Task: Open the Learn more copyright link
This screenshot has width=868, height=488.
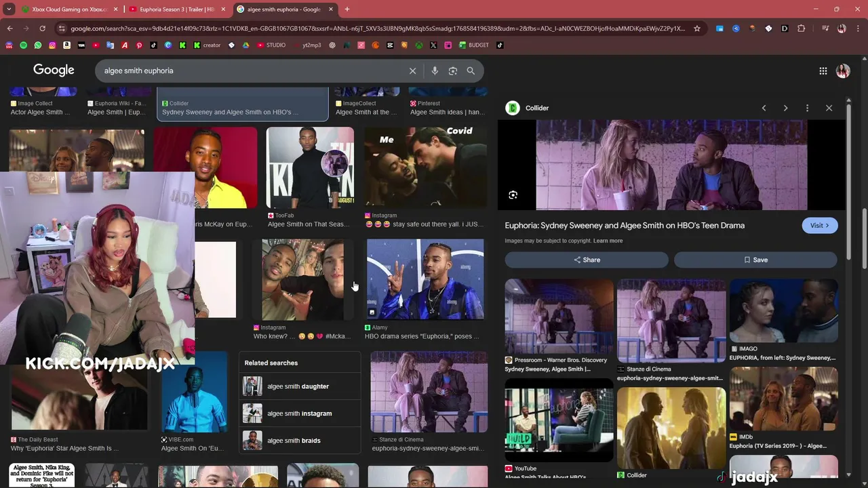Action: pos(608,241)
